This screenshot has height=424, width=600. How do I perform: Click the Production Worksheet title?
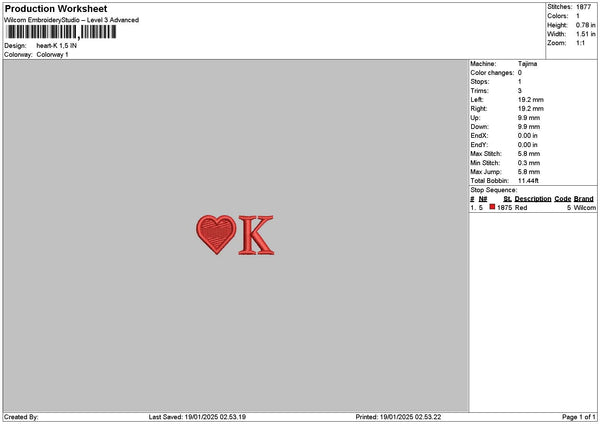56,8
